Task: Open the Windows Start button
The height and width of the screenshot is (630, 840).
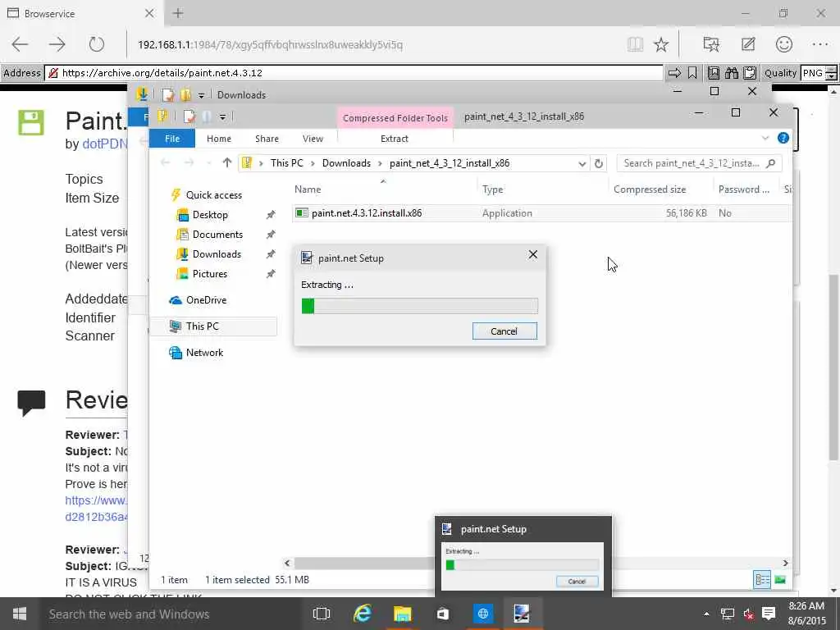Action: [x=20, y=614]
